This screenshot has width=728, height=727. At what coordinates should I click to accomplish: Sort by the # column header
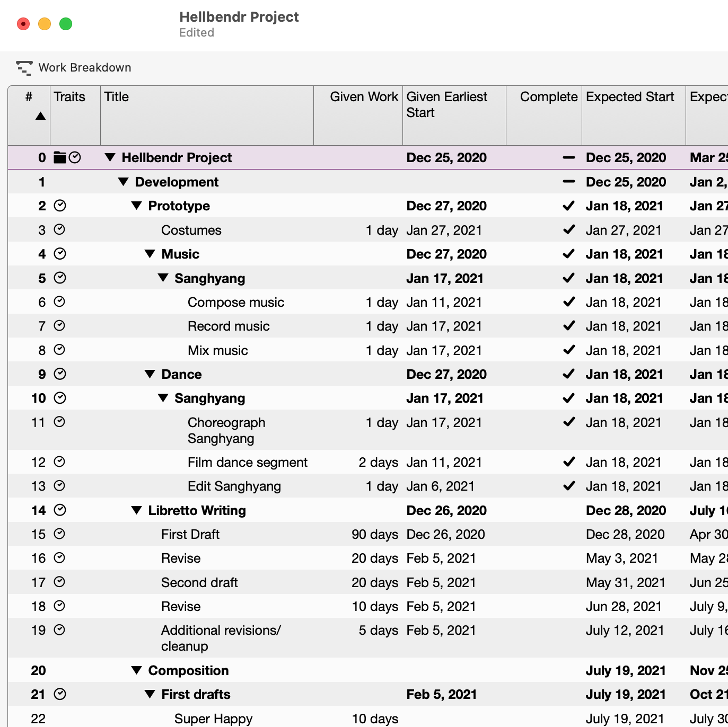[x=29, y=115]
